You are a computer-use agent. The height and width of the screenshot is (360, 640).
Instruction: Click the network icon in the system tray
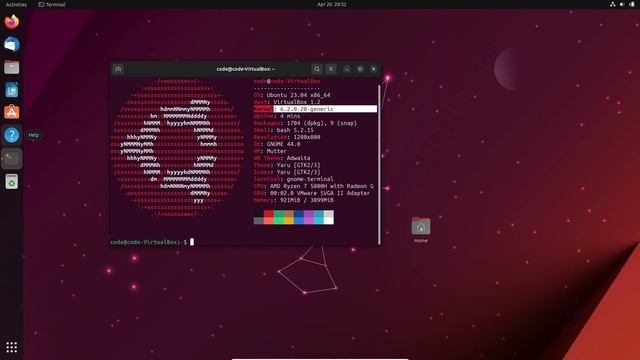pyautogui.click(x=613, y=4)
